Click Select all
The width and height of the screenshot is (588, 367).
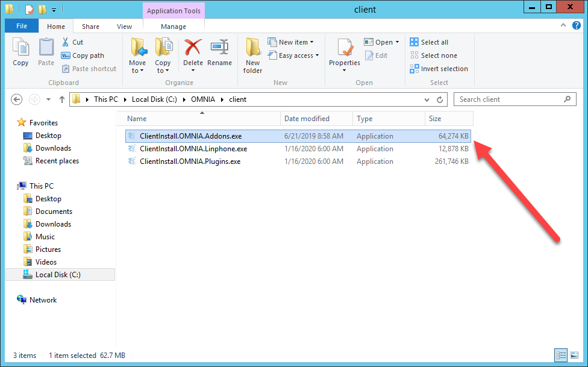tap(429, 42)
